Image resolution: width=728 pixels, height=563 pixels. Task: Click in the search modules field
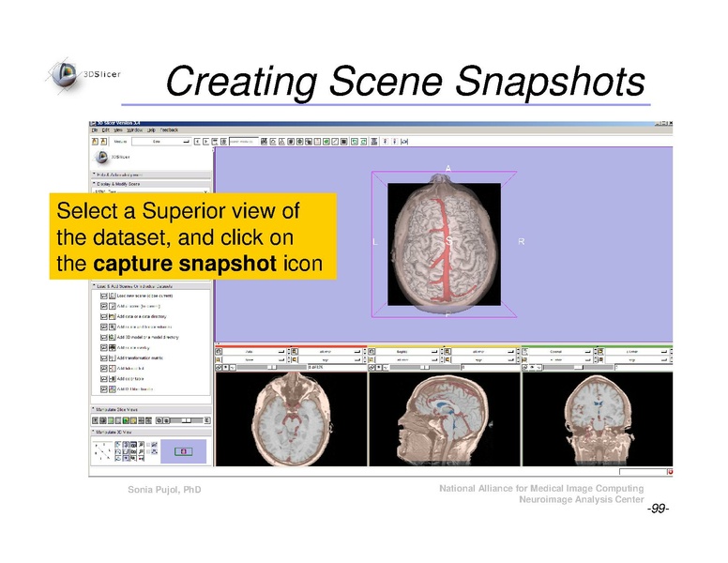point(244,141)
